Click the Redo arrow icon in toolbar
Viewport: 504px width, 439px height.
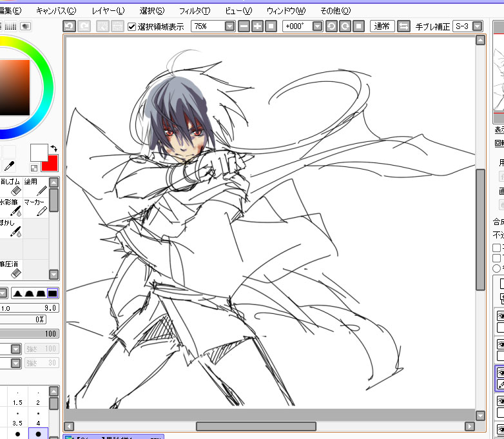84,26
